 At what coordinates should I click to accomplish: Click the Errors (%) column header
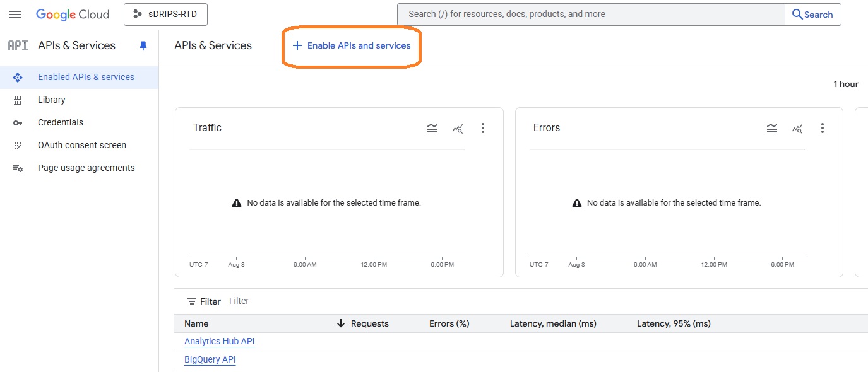(x=449, y=323)
